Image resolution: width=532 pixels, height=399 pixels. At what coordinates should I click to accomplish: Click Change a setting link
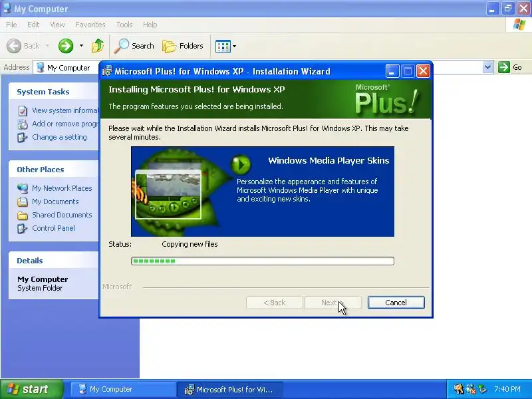point(59,137)
